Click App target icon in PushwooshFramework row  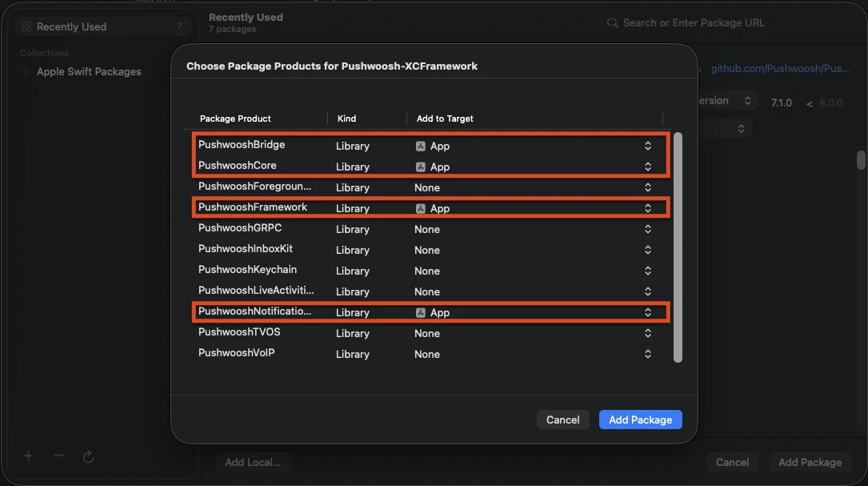click(x=421, y=208)
